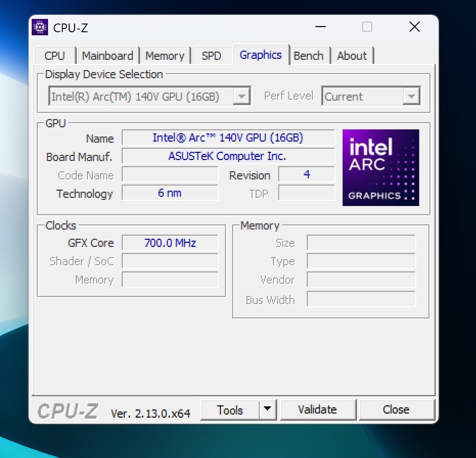Click the Technology 6 nm value
Viewport: 476px width, 458px height.
point(170,193)
